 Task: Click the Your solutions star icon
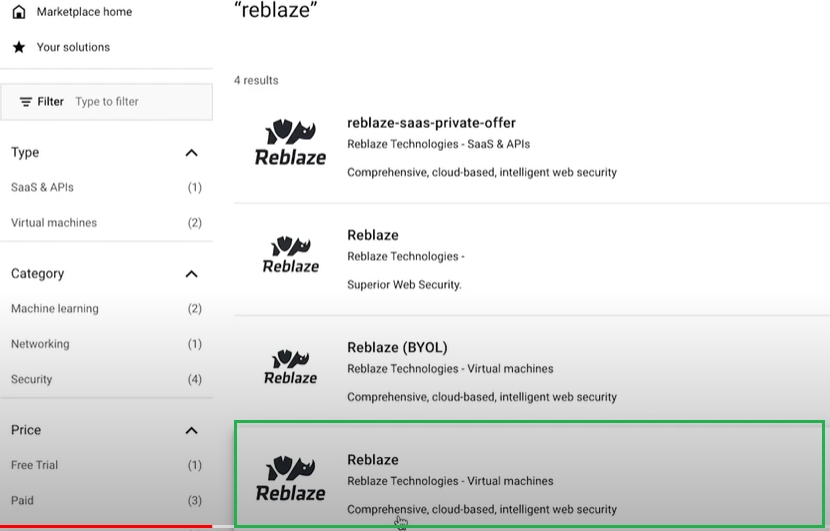[18, 47]
